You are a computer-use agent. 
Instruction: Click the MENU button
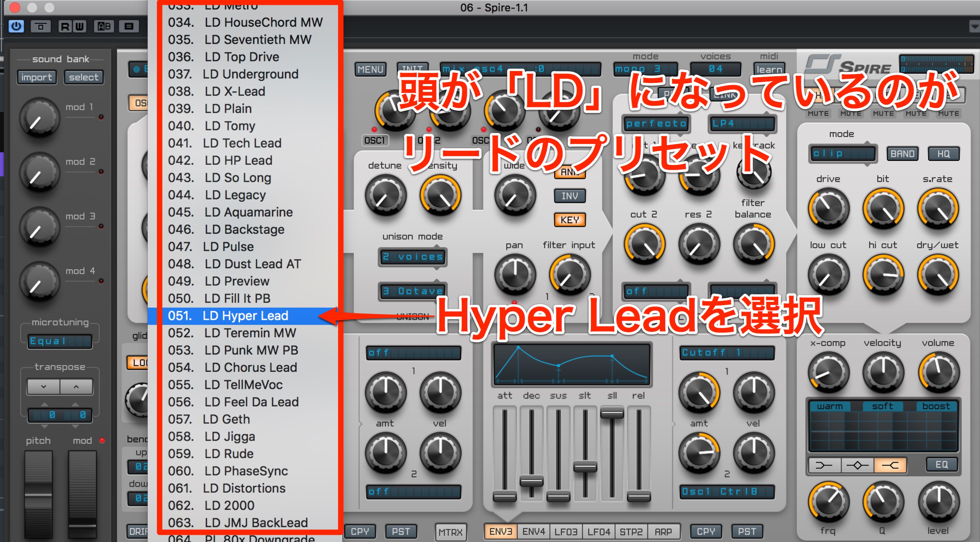tap(370, 69)
